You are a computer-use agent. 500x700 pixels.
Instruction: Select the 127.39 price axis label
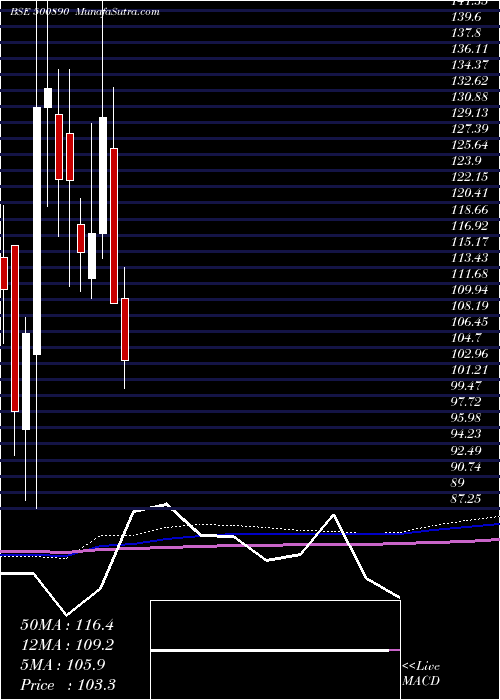pos(469,129)
